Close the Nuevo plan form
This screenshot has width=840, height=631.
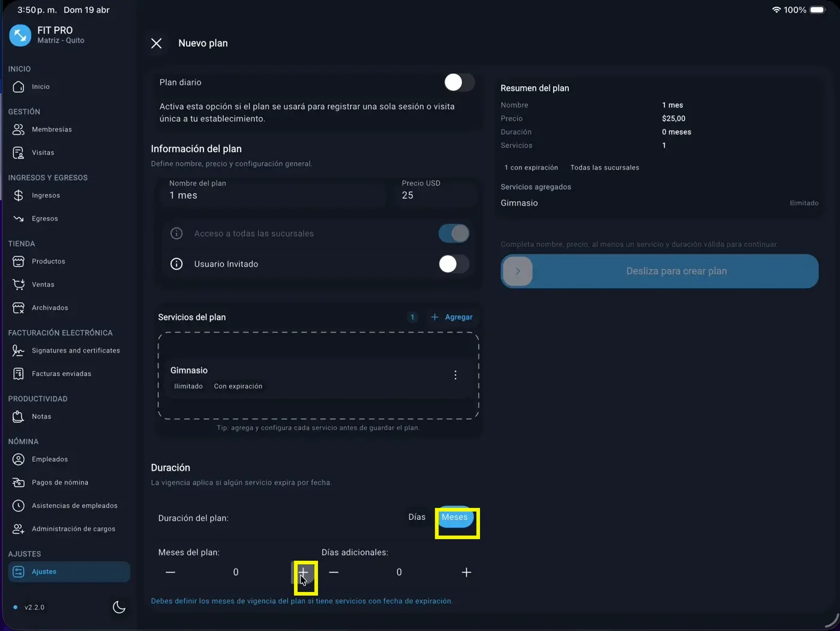[157, 43]
